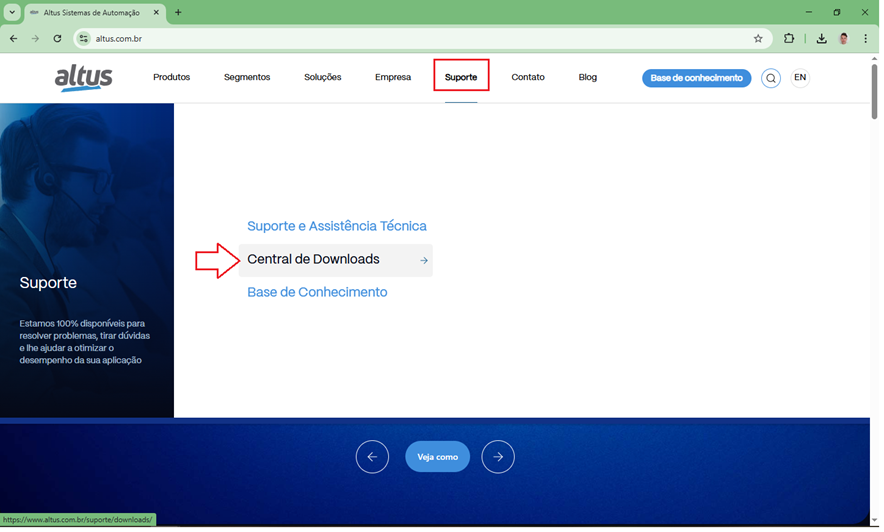Open the site search magnifier icon

tap(770, 78)
